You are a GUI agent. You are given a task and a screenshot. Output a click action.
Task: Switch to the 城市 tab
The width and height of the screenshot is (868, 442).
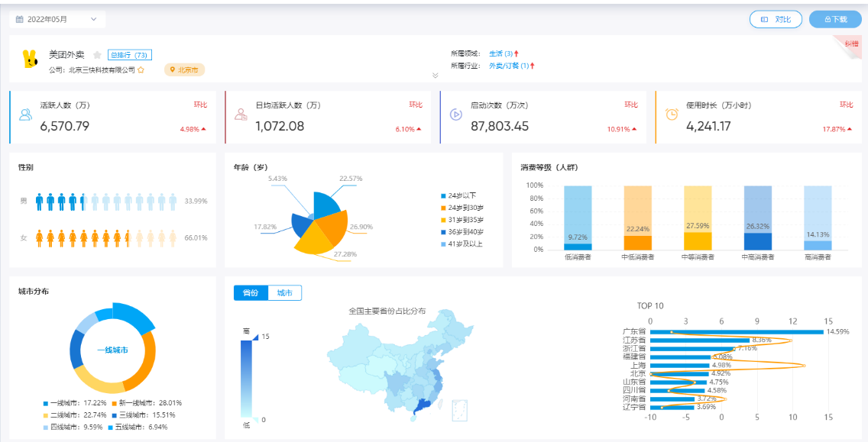(284, 293)
